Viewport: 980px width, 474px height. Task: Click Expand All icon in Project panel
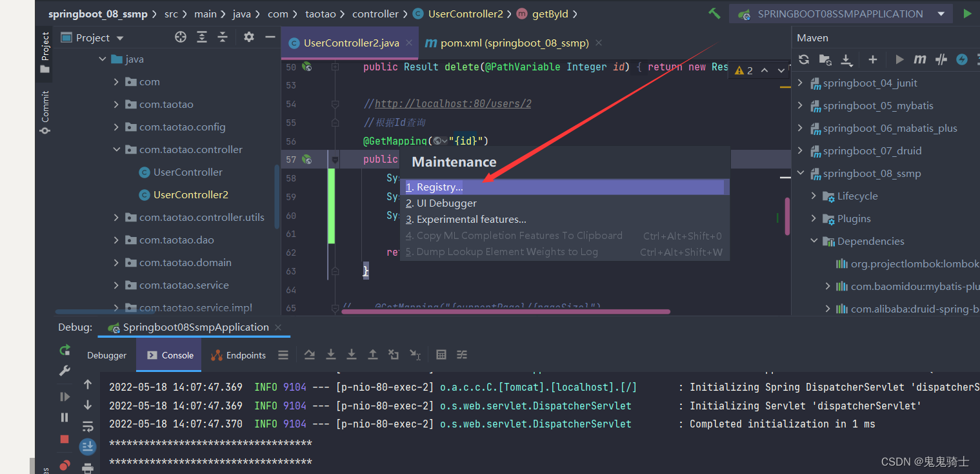point(202,37)
